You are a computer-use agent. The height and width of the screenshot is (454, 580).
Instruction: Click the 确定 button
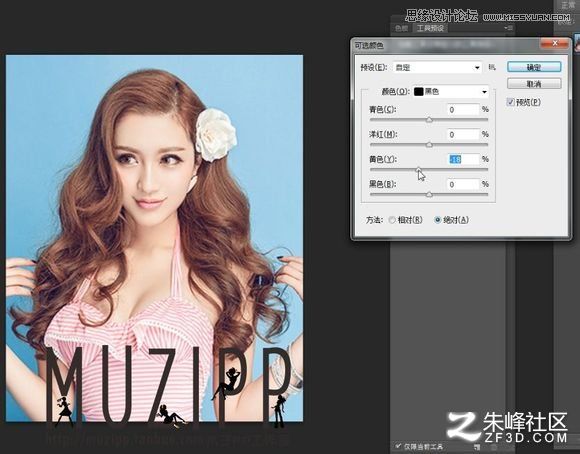(x=534, y=67)
